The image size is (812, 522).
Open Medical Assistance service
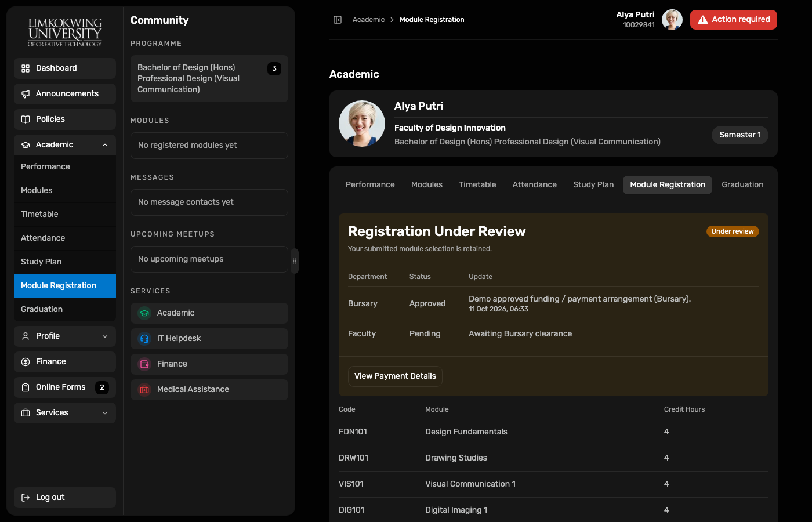coord(209,390)
